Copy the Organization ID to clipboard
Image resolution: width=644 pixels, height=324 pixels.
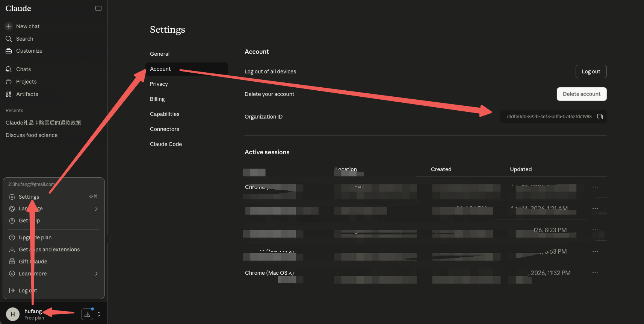[x=600, y=117]
